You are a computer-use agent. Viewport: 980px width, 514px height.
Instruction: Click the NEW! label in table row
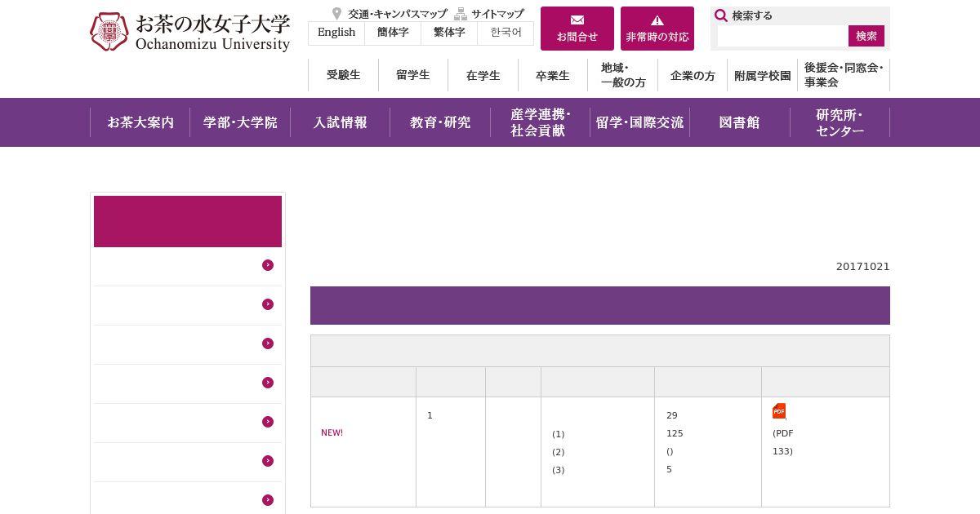coord(332,432)
